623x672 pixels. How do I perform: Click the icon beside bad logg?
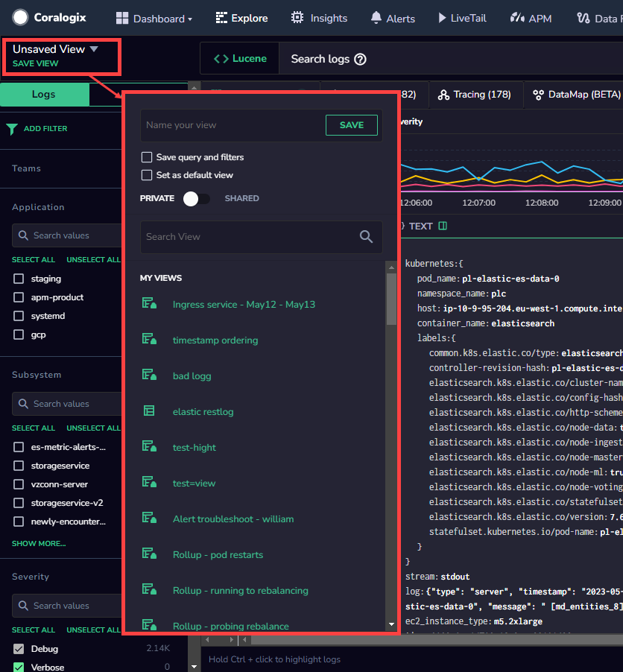(149, 375)
